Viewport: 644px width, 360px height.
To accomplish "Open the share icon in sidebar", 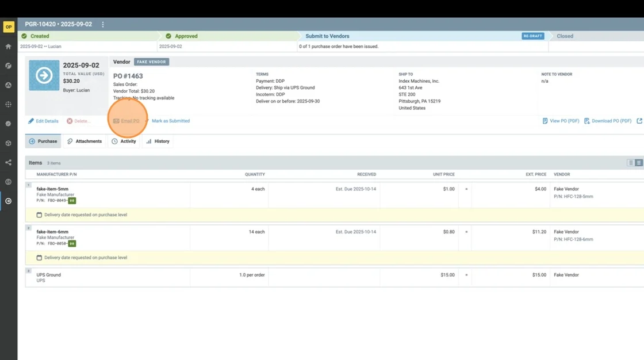I will [9, 163].
